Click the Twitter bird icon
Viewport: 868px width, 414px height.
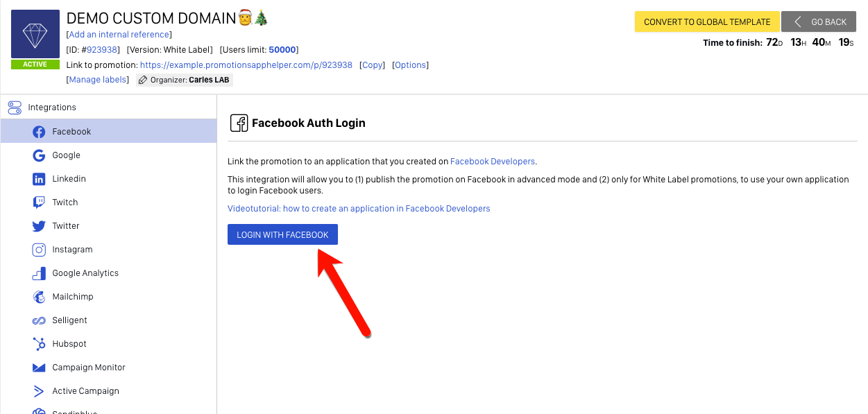pos(39,226)
